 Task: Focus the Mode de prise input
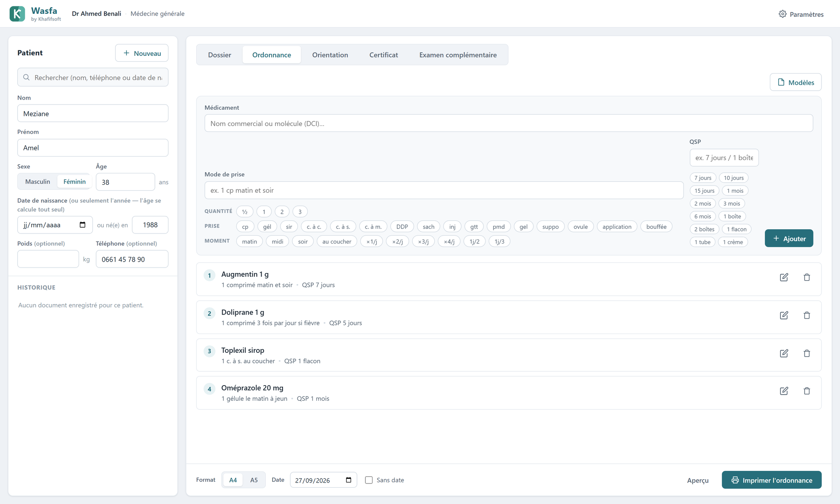click(x=444, y=190)
